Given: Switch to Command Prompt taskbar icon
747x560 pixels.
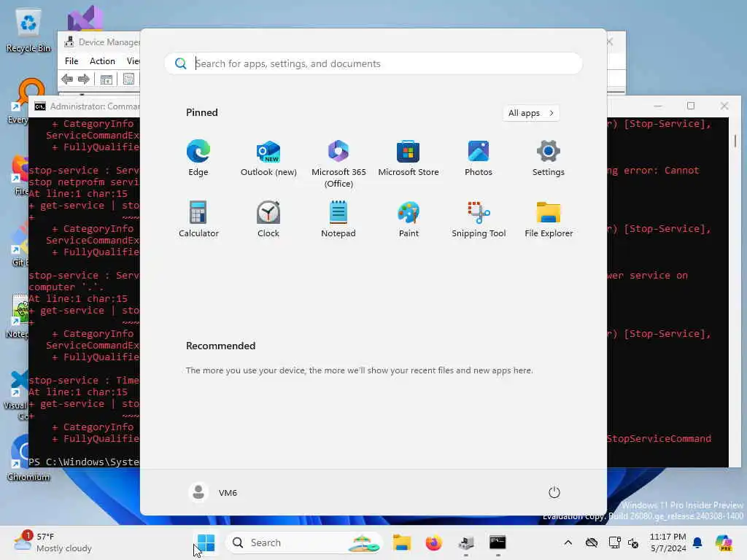Looking at the screenshot, I should coord(498,542).
